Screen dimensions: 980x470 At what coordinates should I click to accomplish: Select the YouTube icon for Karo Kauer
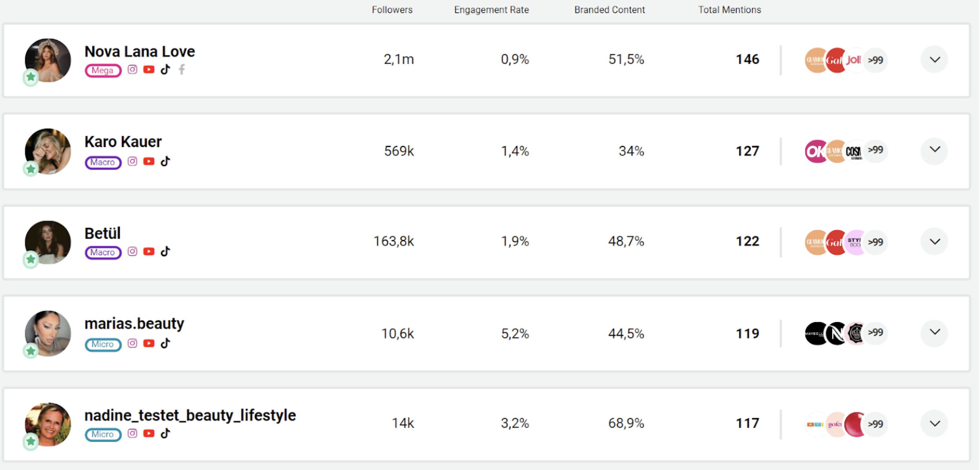(x=149, y=161)
